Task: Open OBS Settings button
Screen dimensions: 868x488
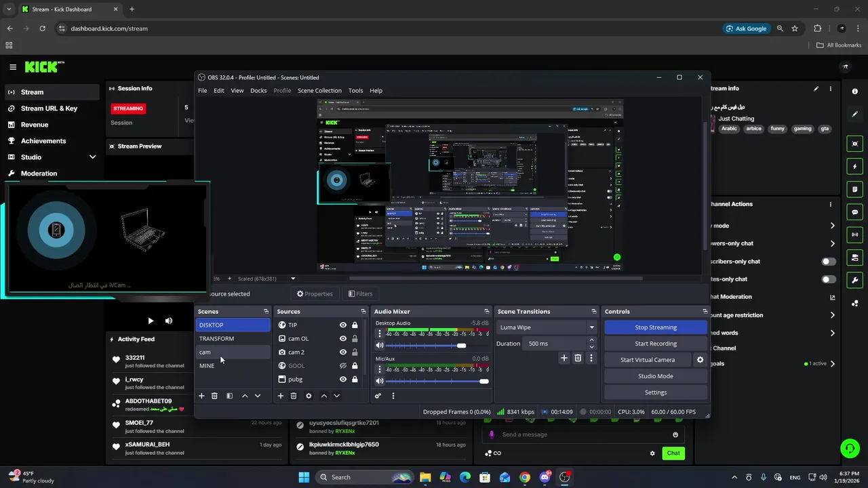Action: coord(656,392)
